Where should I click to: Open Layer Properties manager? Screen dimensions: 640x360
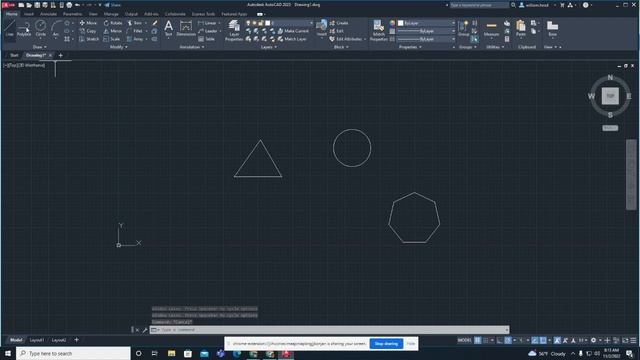[x=234, y=30]
